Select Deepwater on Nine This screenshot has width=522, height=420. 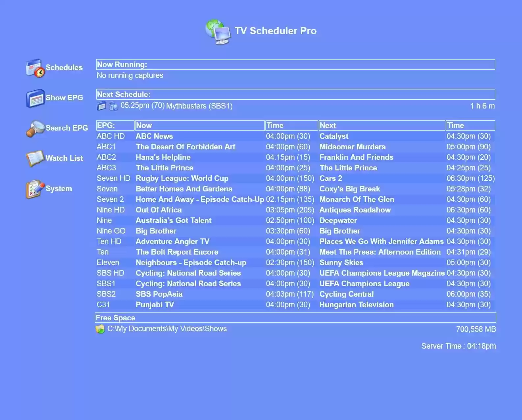pyautogui.click(x=338, y=220)
